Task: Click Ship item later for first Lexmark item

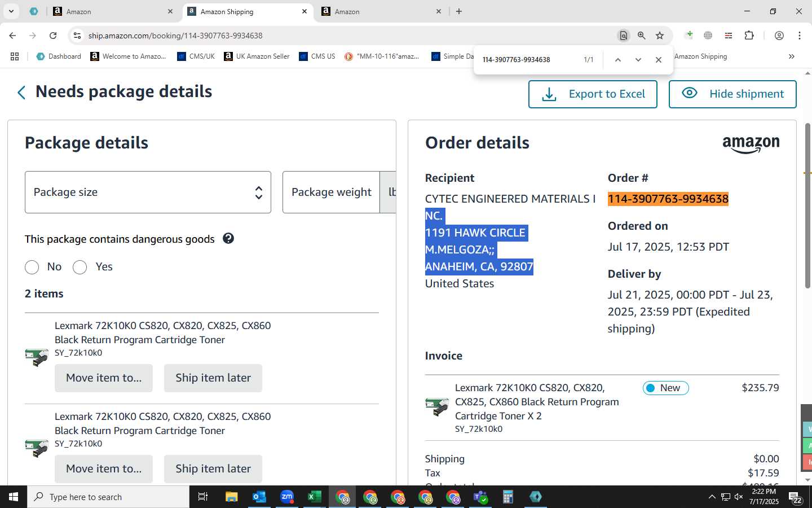Action: click(x=213, y=378)
